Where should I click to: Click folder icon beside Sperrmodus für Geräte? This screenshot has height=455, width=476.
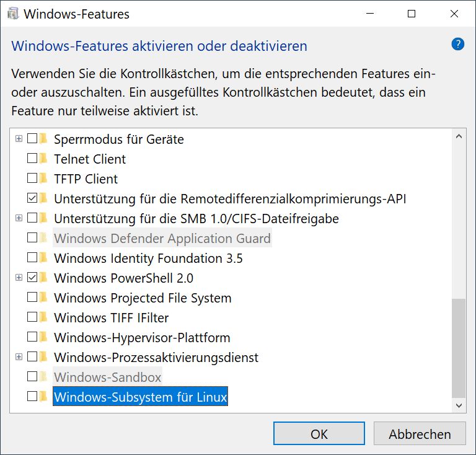coord(43,139)
